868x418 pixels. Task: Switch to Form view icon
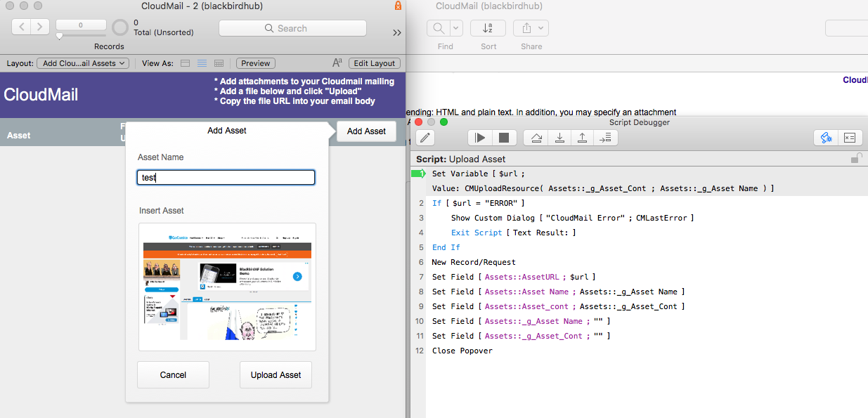(186, 63)
